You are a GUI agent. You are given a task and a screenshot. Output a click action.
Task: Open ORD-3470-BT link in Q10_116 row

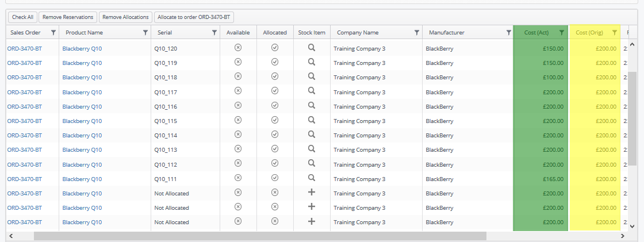click(25, 106)
